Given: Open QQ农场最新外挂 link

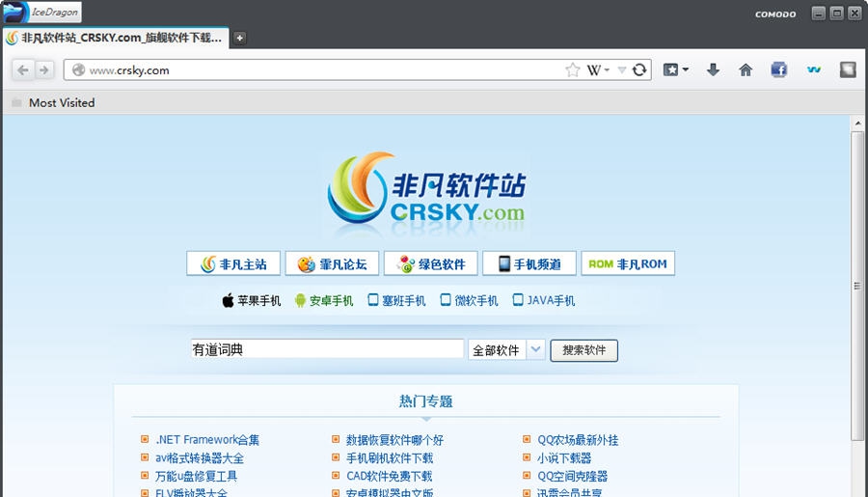Looking at the screenshot, I should click(578, 440).
